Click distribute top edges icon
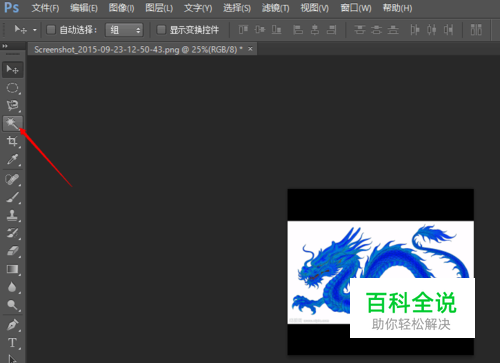The width and height of the screenshot is (500, 363). point(360,30)
